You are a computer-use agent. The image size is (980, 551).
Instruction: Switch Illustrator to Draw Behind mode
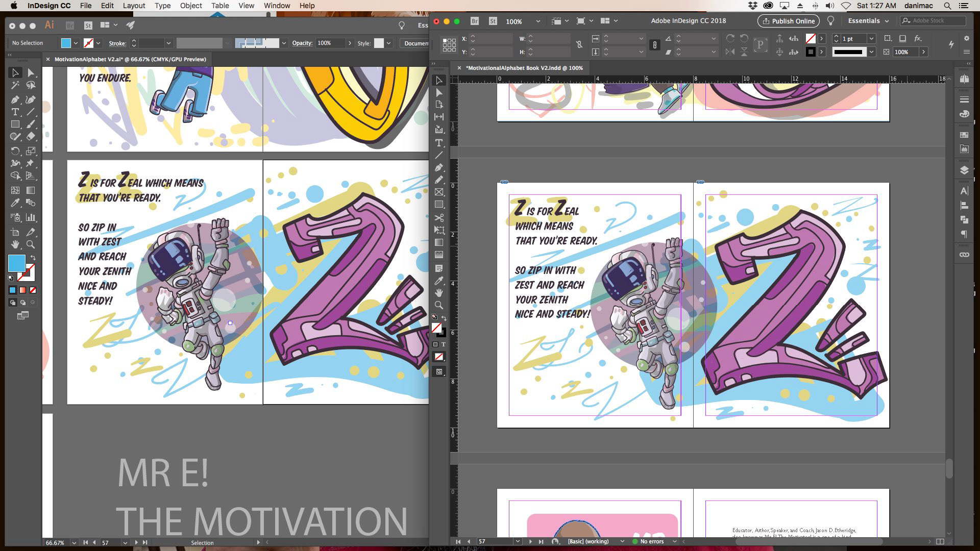(23, 303)
